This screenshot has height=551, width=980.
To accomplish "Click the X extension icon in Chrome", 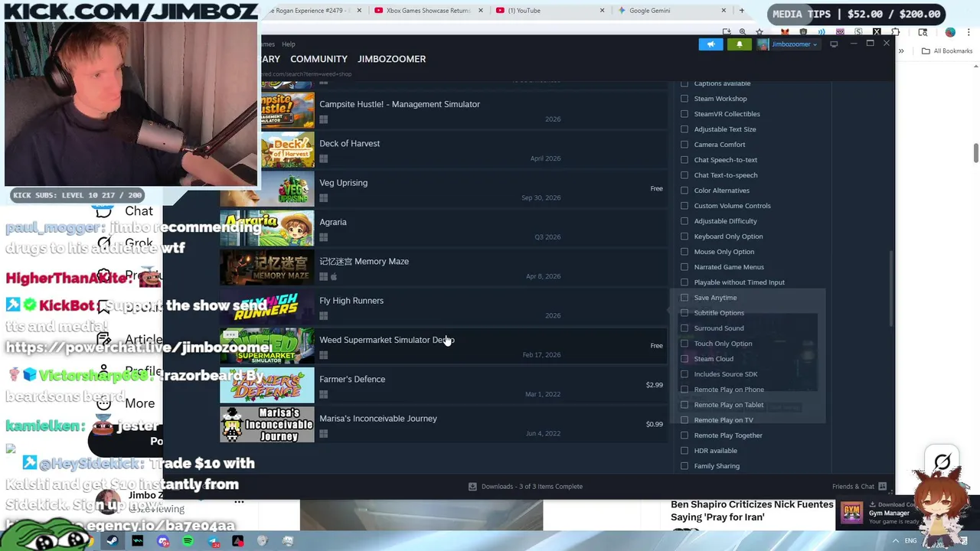I will coord(877,32).
